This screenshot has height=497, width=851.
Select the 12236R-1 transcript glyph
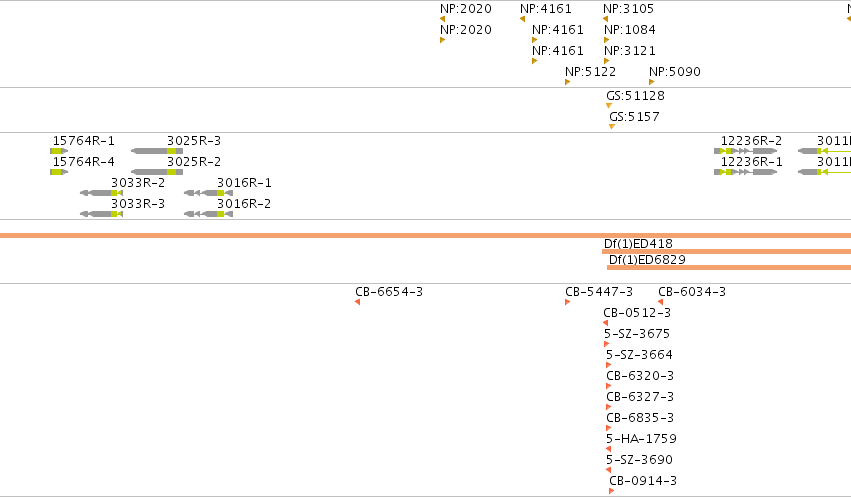click(746, 172)
